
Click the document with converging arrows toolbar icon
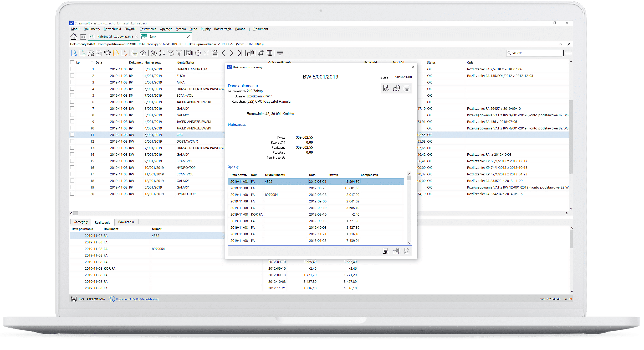click(99, 53)
